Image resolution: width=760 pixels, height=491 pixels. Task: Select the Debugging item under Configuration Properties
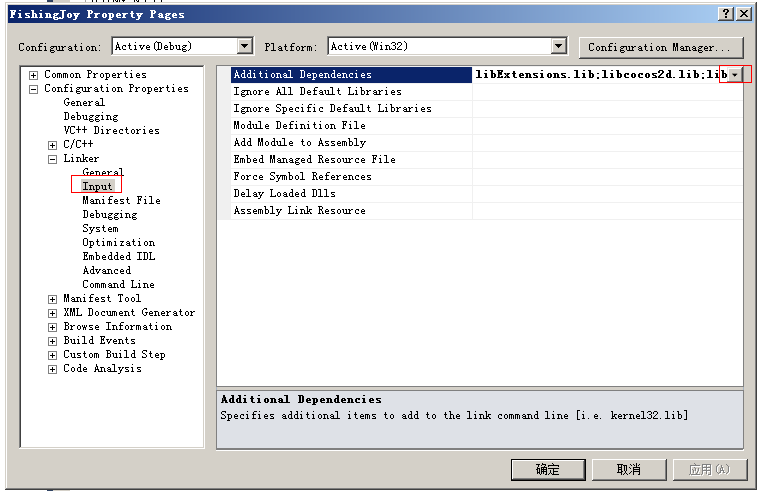coord(91,116)
